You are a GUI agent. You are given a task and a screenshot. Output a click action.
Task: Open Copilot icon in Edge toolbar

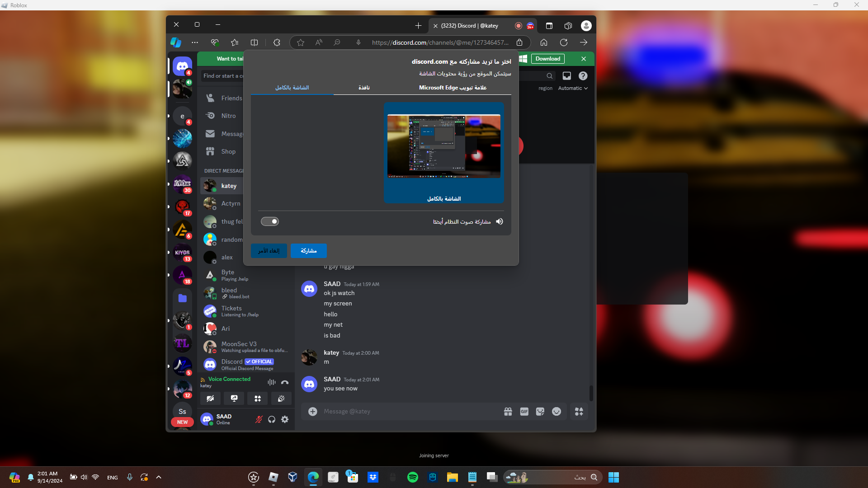point(176,42)
